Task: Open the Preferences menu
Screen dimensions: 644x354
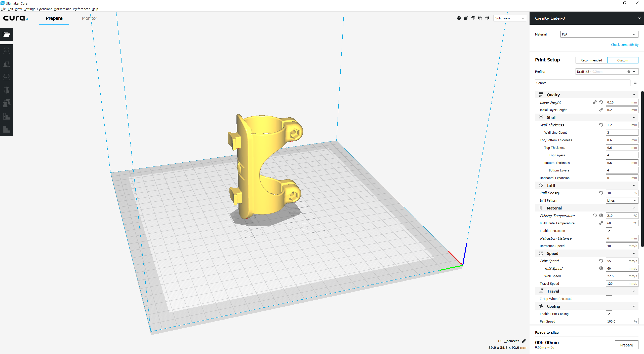Action: point(82,9)
